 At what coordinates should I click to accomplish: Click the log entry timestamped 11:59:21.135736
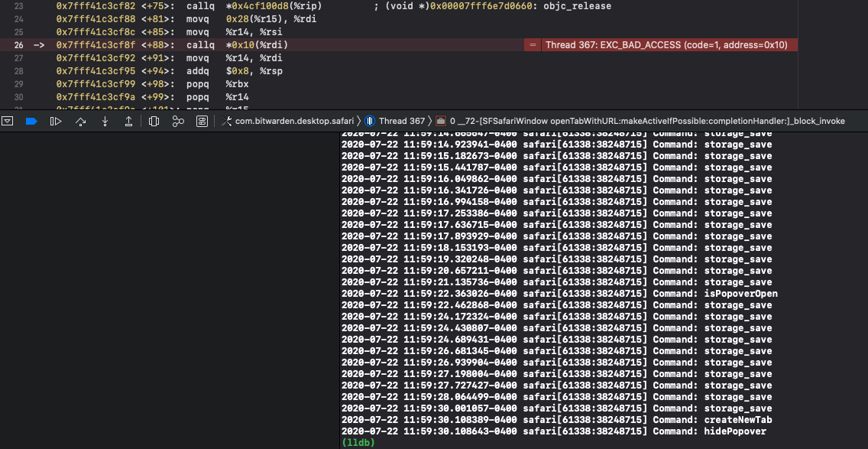pos(557,282)
